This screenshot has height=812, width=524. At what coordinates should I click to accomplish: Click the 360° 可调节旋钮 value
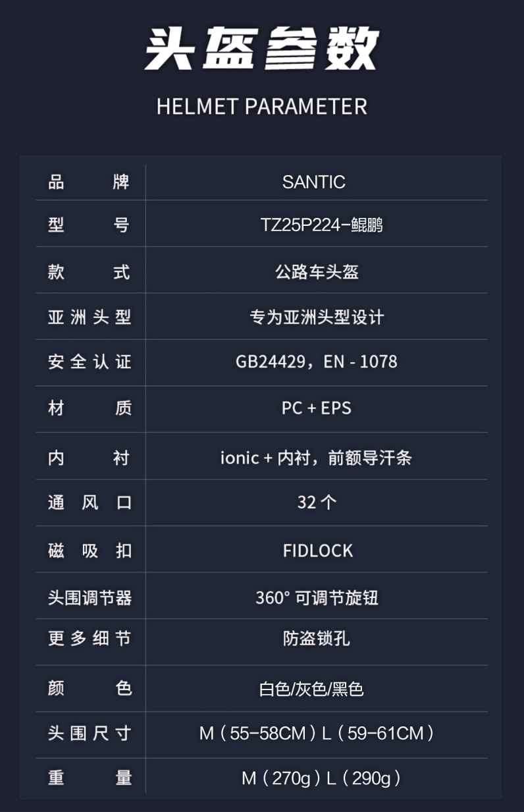coord(317,598)
